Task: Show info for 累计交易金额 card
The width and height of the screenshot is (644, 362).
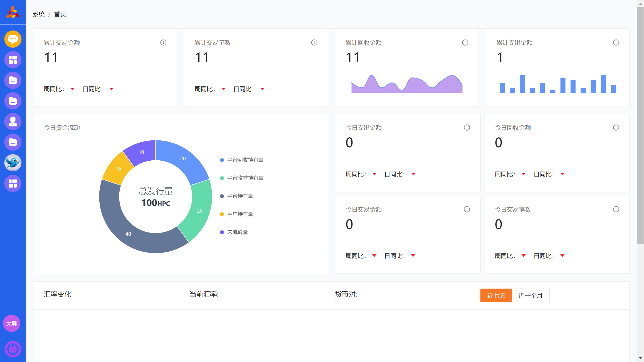Action: [x=163, y=43]
